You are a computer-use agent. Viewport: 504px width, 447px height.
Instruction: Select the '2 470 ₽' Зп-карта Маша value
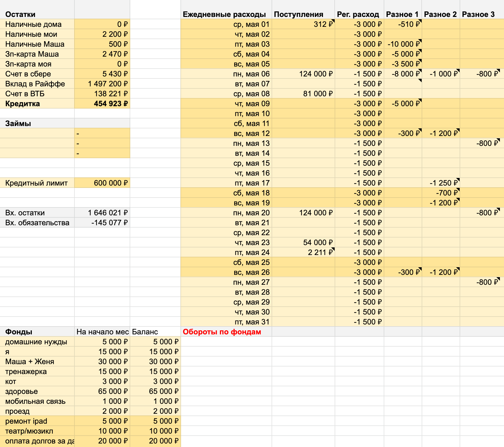102,54
